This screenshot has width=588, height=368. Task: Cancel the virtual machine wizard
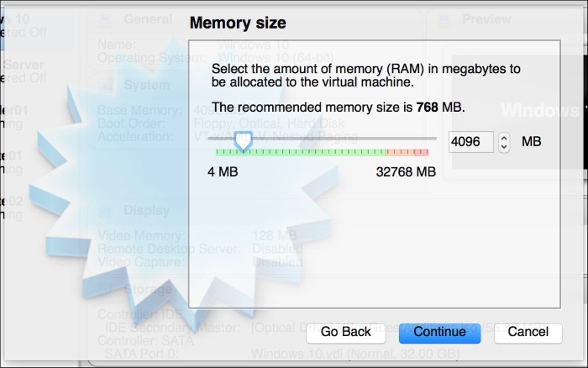(528, 333)
